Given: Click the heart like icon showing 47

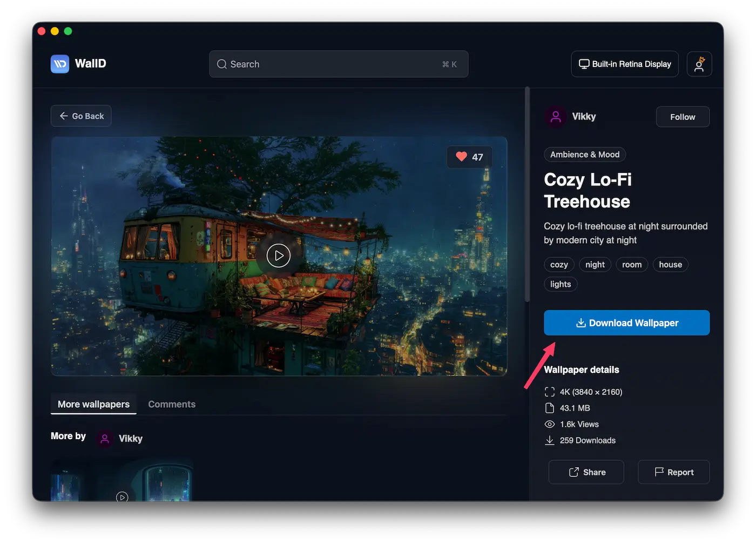Looking at the screenshot, I should [x=462, y=157].
